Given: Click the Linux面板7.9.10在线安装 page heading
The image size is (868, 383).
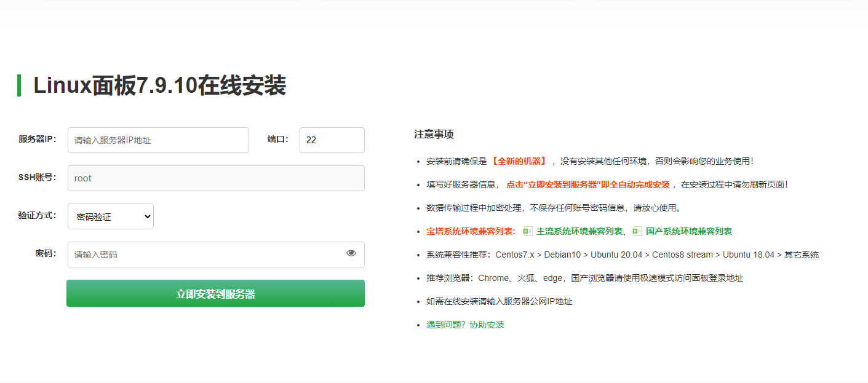Looking at the screenshot, I should coord(159,85).
